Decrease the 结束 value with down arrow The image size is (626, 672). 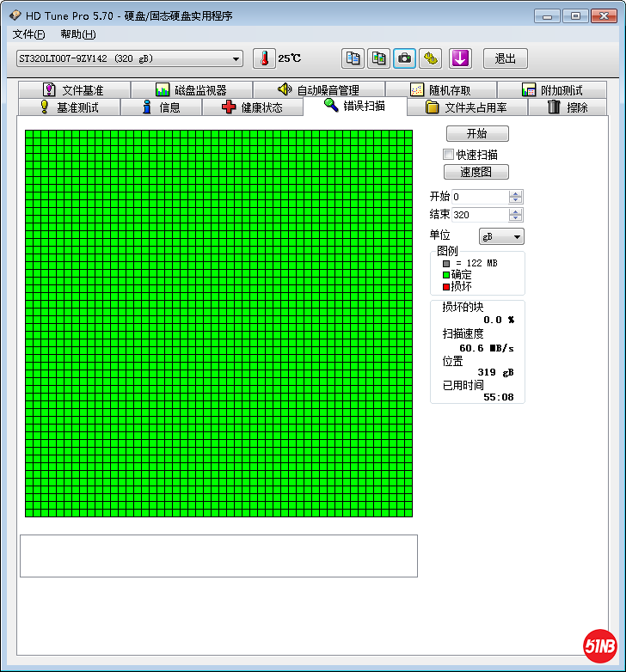coord(515,218)
